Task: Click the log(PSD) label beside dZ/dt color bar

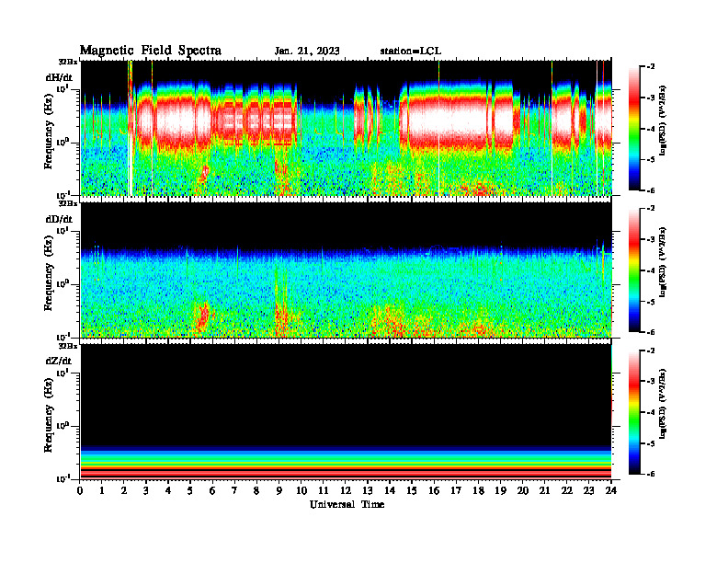Action: tap(663, 404)
